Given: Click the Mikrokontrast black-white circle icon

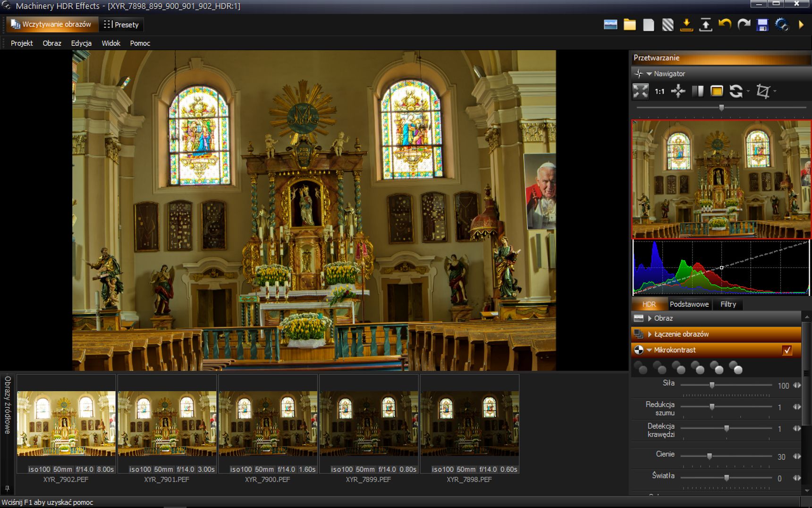Looking at the screenshot, I should [x=639, y=350].
